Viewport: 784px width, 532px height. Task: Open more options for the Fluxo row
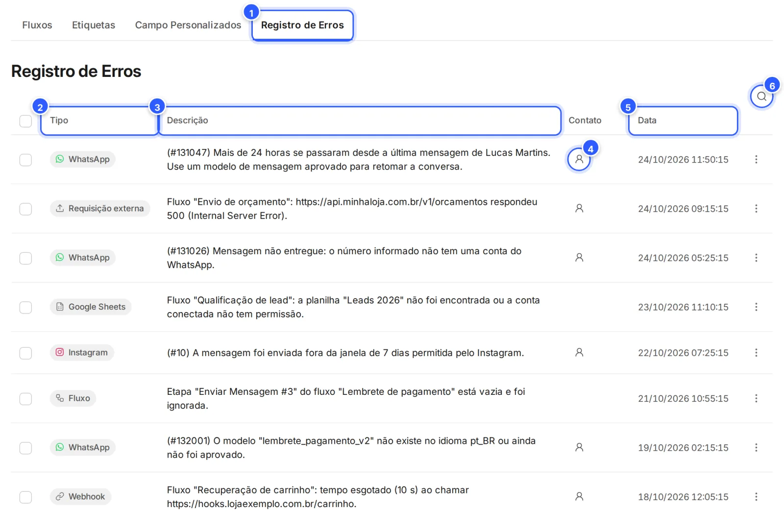(756, 399)
